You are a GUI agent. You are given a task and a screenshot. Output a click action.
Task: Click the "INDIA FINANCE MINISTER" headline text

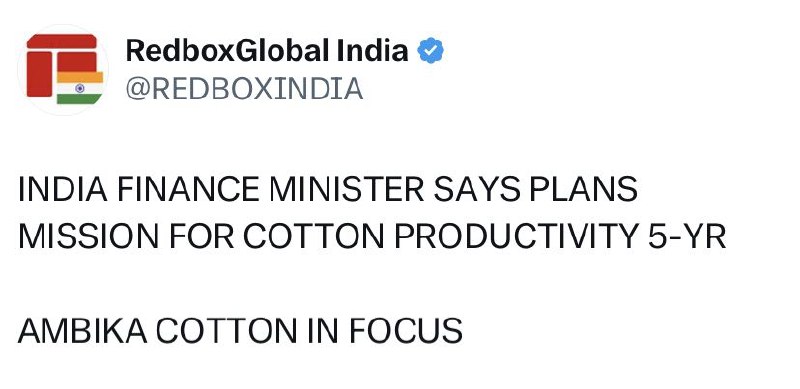[x=221, y=189]
